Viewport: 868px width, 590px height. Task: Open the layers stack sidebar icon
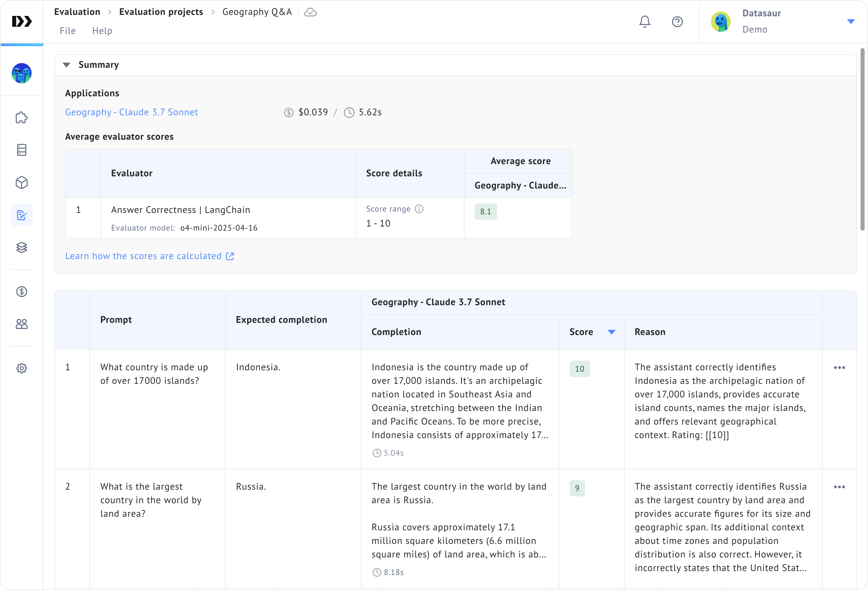point(22,248)
